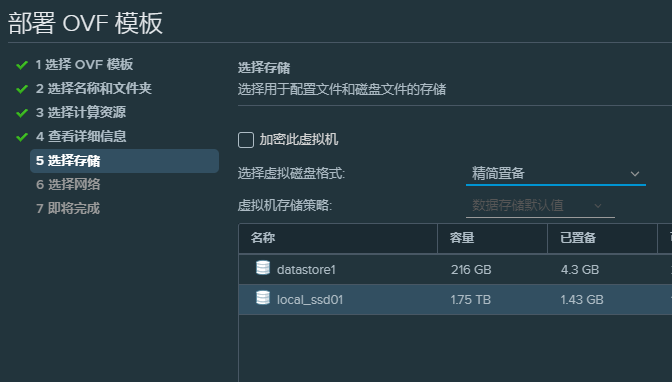The height and width of the screenshot is (382, 672).
Task: Click the datastore1 database icon
Action: [x=263, y=268]
